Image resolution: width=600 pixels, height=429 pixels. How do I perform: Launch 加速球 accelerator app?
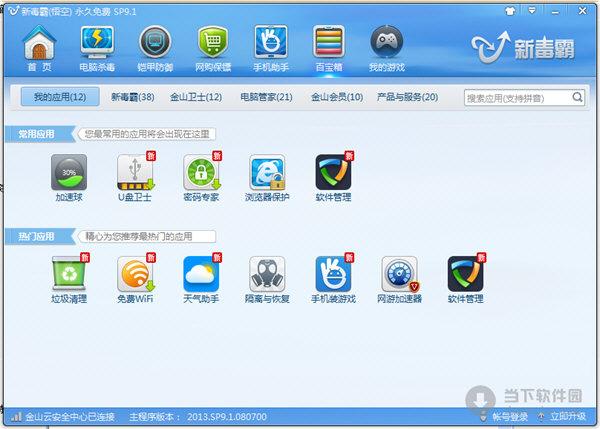click(69, 178)
